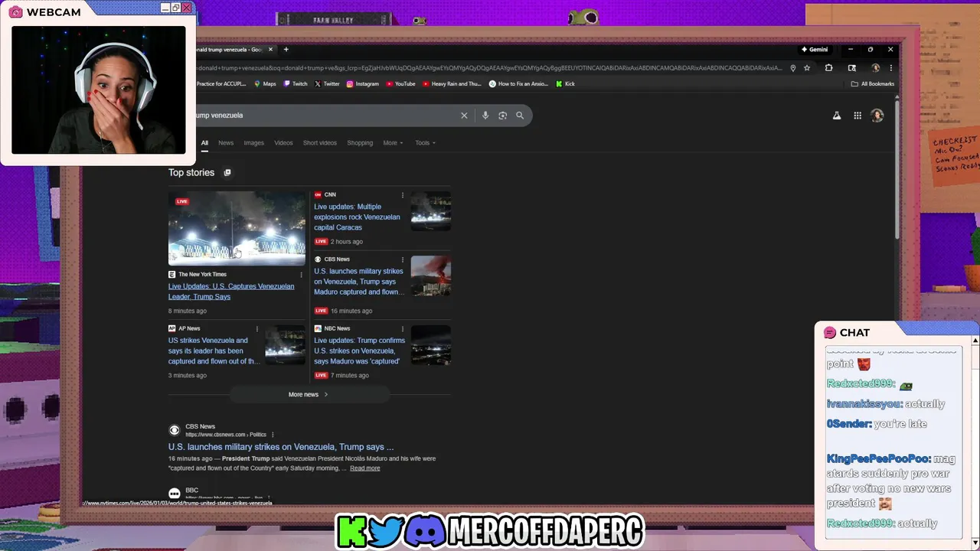This screenshot has height=551, width=980.
Task: Click the Top stories save icon
Action: (x=227, y=173)
